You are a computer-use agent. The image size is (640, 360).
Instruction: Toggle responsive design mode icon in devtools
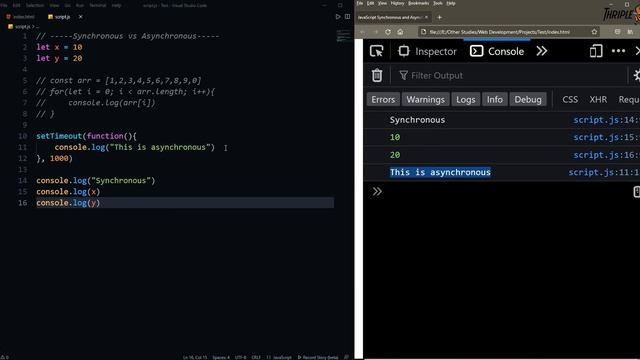596,51
